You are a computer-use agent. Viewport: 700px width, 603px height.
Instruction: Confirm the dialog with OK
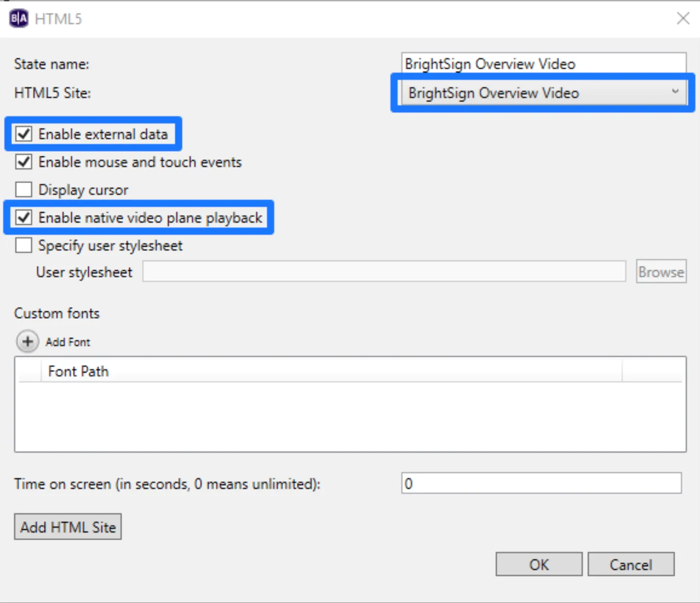click(539, 564)
